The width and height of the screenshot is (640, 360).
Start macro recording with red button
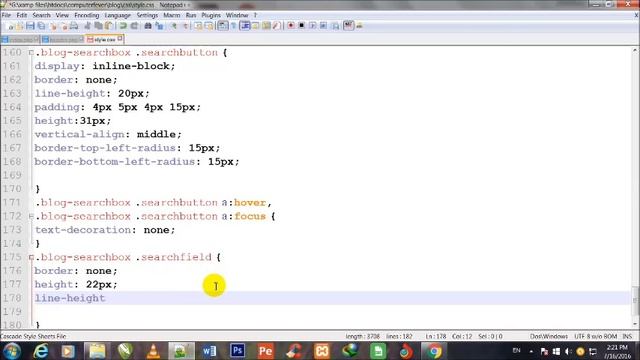coord(291,26)
